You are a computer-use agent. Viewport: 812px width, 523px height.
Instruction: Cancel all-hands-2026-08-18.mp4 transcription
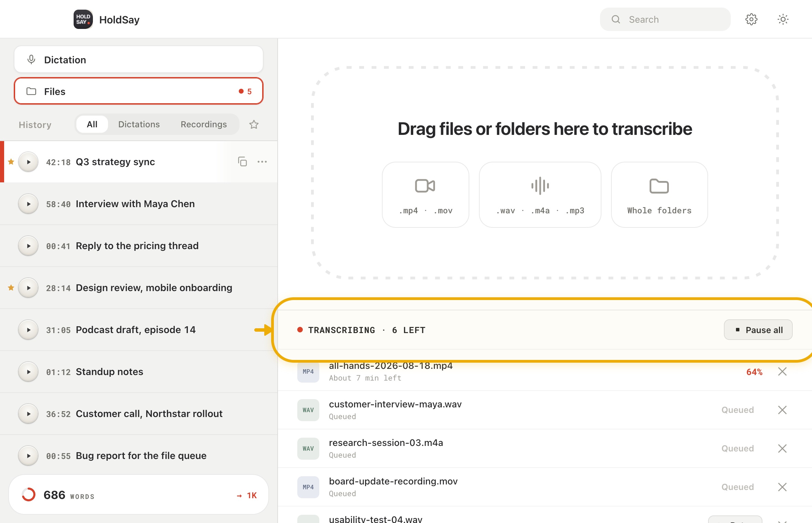(x=782, y=372)
